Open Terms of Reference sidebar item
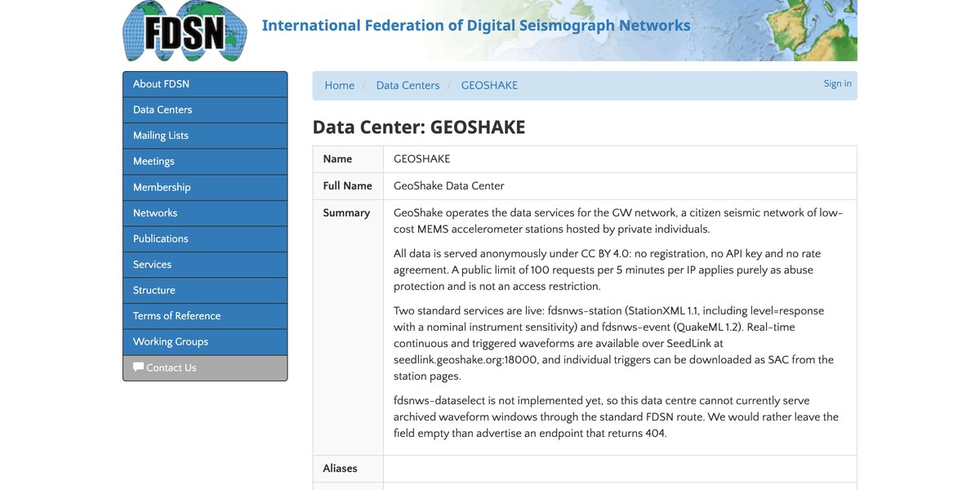The height and width of the screenshot is (490, 980). [205, 316]
